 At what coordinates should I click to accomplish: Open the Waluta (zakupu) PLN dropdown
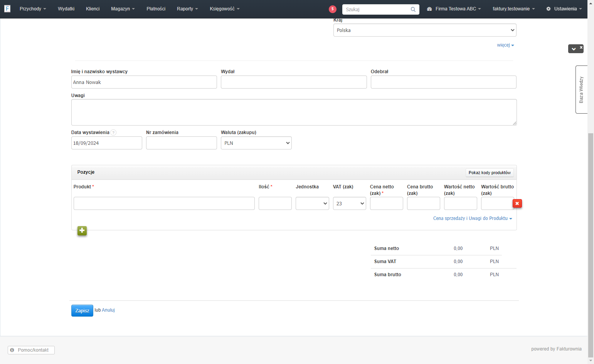point(256,143)
